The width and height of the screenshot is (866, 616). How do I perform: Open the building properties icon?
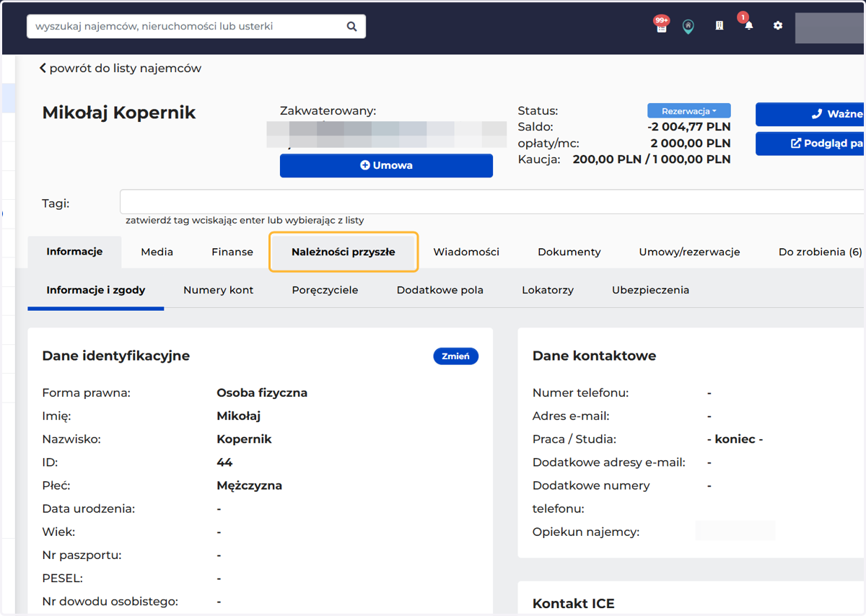(719, 26)
